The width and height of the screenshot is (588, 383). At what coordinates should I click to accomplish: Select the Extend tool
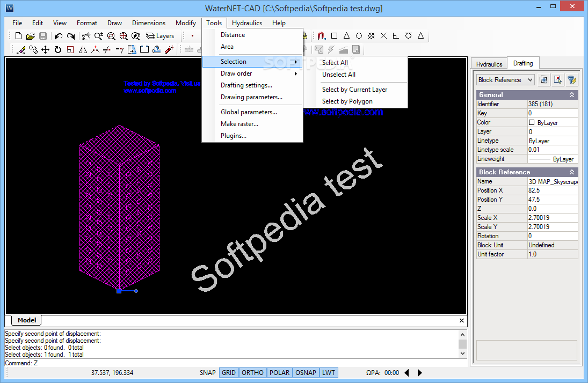(x=120, y=49)
